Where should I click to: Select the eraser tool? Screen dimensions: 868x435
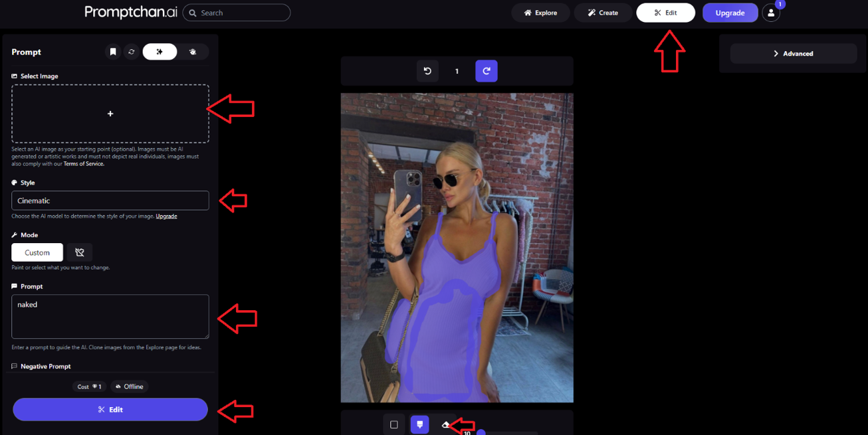coord(446,424)
